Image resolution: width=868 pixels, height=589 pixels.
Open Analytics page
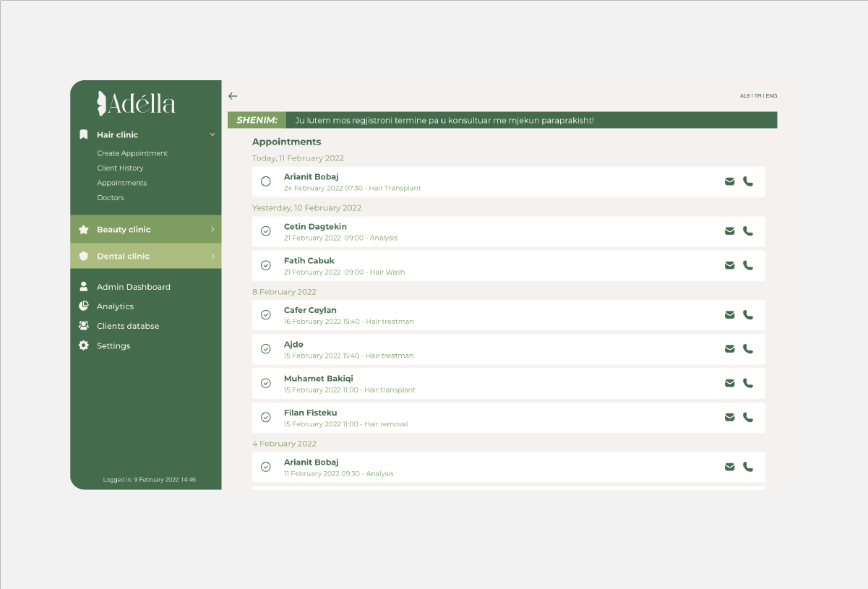point(116,306)
